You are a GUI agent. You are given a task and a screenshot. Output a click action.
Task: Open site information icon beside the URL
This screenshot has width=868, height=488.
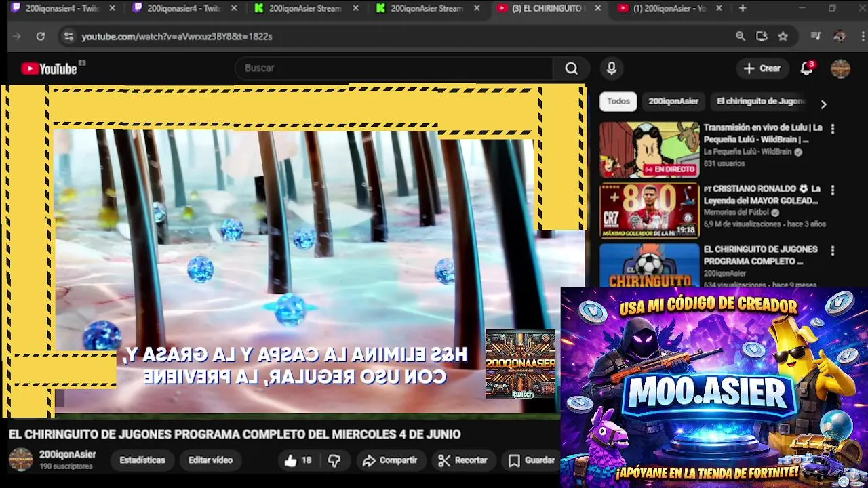68,36
